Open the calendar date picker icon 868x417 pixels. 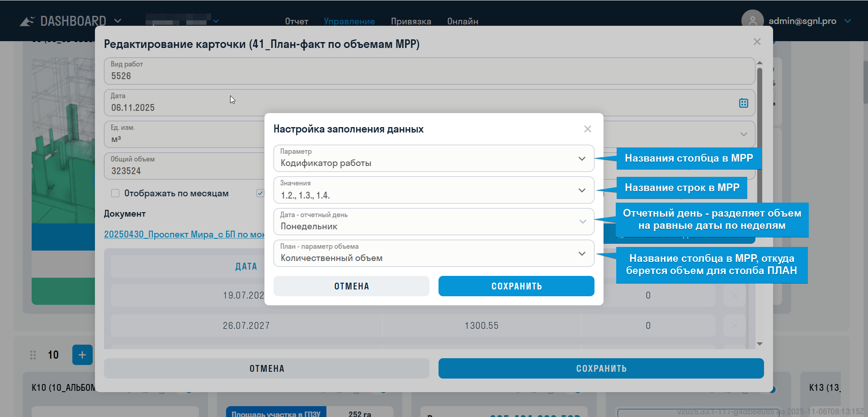pyautogui.click(x=743, y=103)
